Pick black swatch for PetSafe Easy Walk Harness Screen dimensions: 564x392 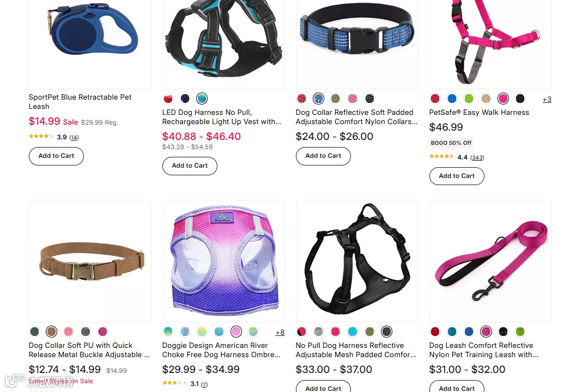coord(520,99)
